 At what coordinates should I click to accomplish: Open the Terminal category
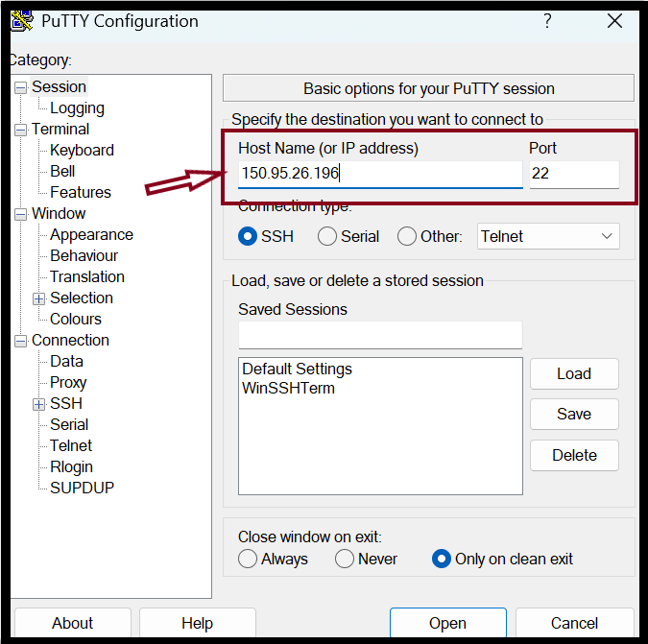pyautogui.click(x=60, y=129)
